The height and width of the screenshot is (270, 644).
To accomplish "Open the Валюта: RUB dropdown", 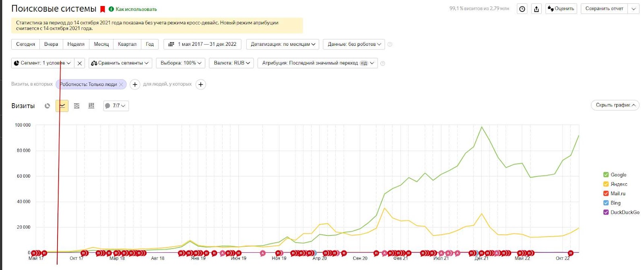I will click(231, 63).
